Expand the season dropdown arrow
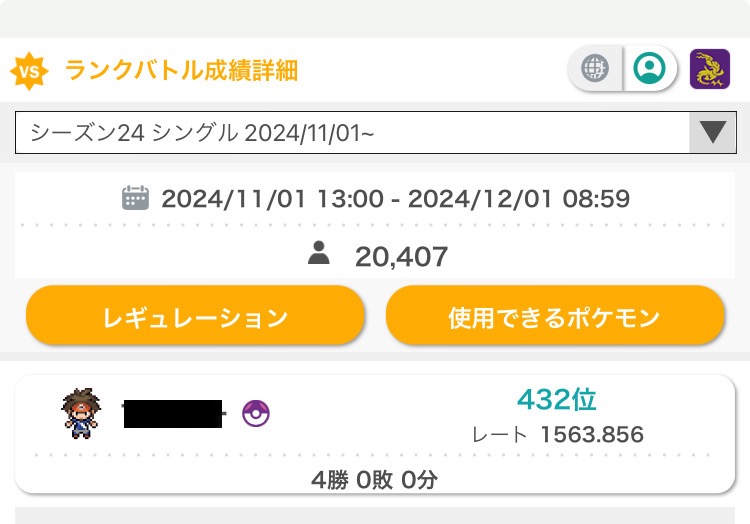 [712, 132]
